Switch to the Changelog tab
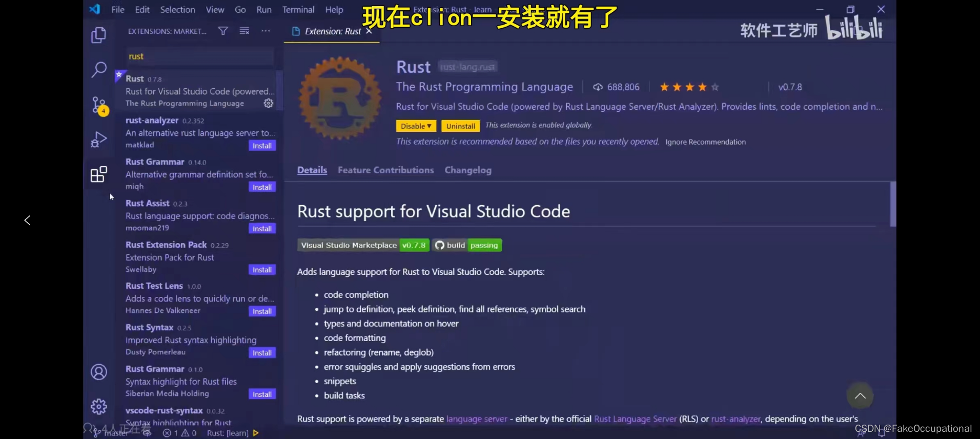The image size is (980, 439). click(468, 170)
